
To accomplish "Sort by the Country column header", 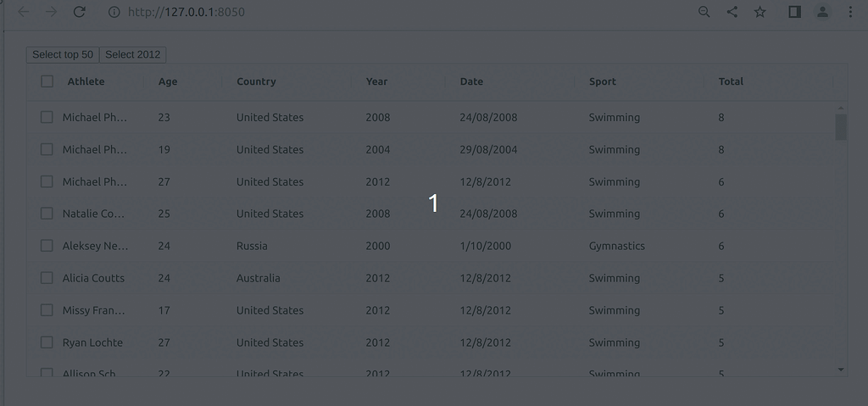I will [256, 81].
